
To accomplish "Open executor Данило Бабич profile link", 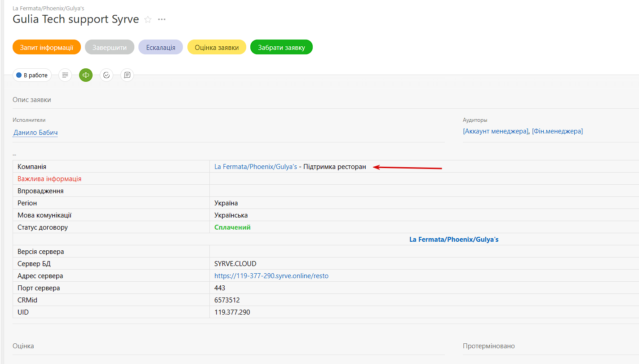I will pos(35,133).
